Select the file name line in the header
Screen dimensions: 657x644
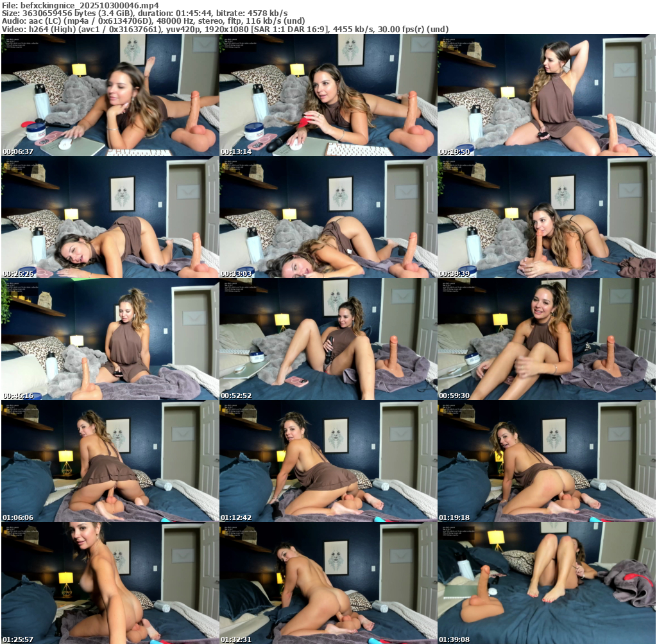[x=80, y=5]
